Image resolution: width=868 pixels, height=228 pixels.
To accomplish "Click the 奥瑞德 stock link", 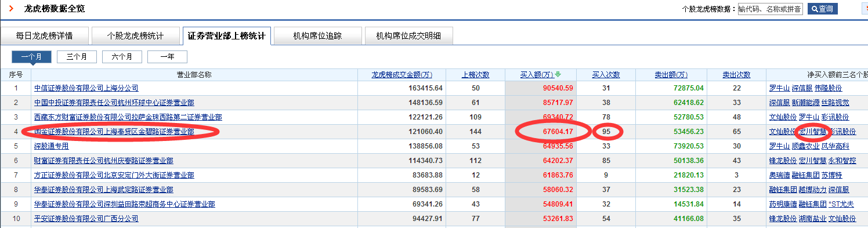I will [780, 175].
